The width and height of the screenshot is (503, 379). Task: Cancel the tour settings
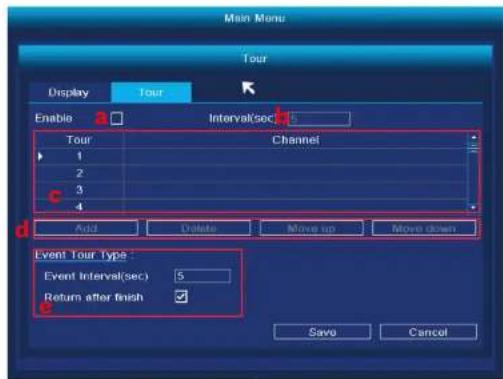428,332
